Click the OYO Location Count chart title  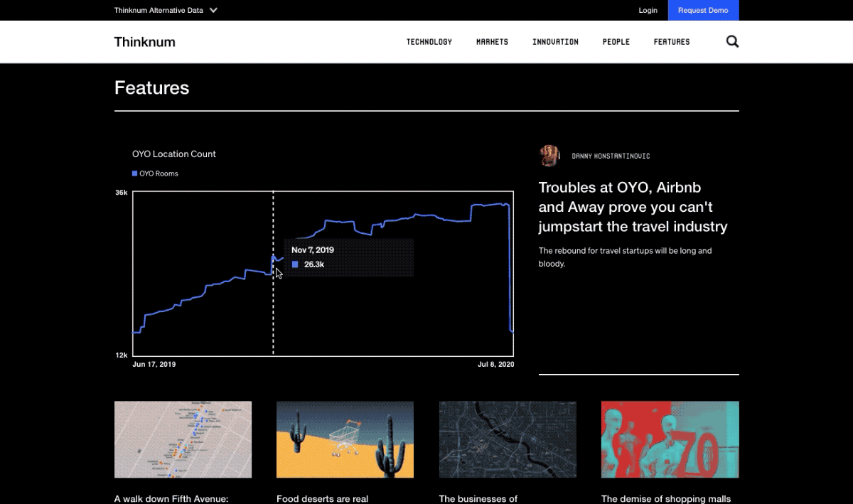[174, 154]
